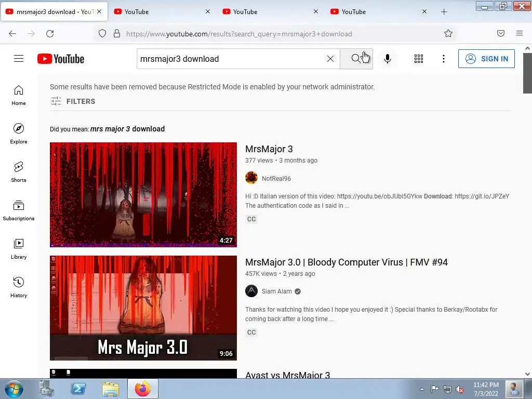The width and height of the screenshot is (532, 399).
Task: Click the 9:06 Mrs Major 3.0 thumbnail
Action: [x=143, y=308]
